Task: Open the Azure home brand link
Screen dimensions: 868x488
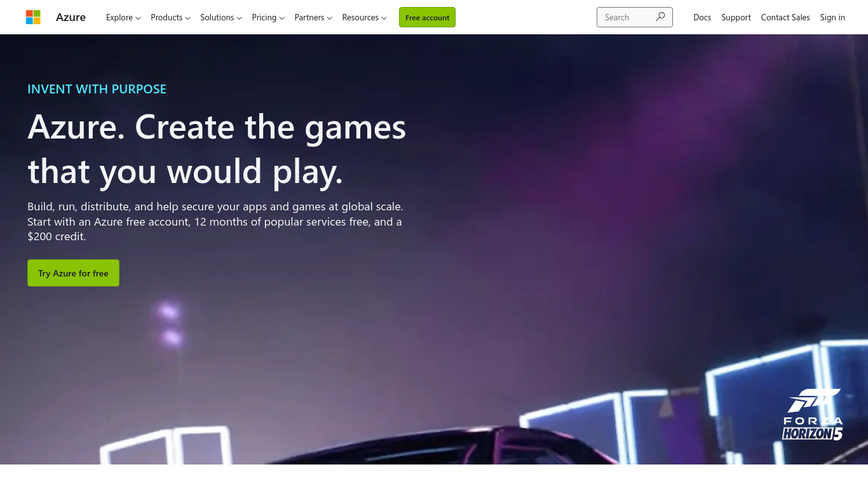Action: [x=71, y=17]
